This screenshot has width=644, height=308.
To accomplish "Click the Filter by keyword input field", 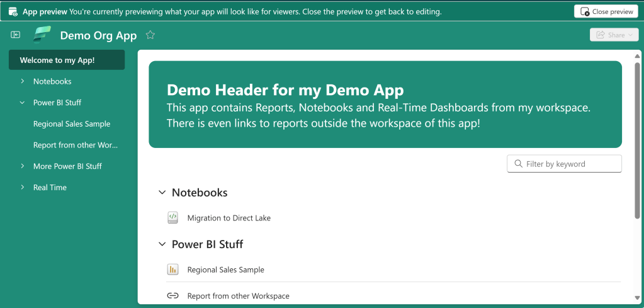I will click(x=571, y=164).
